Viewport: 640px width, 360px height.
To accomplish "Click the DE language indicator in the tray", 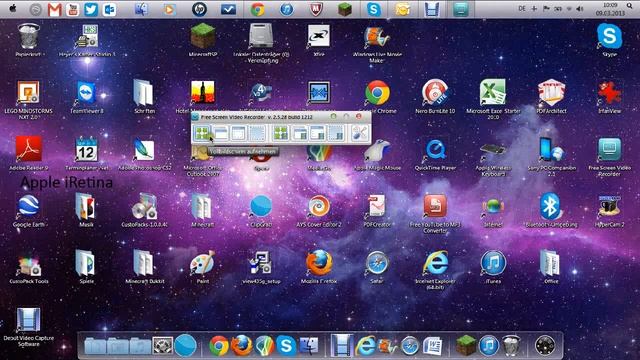I will [x=522, y=9].
